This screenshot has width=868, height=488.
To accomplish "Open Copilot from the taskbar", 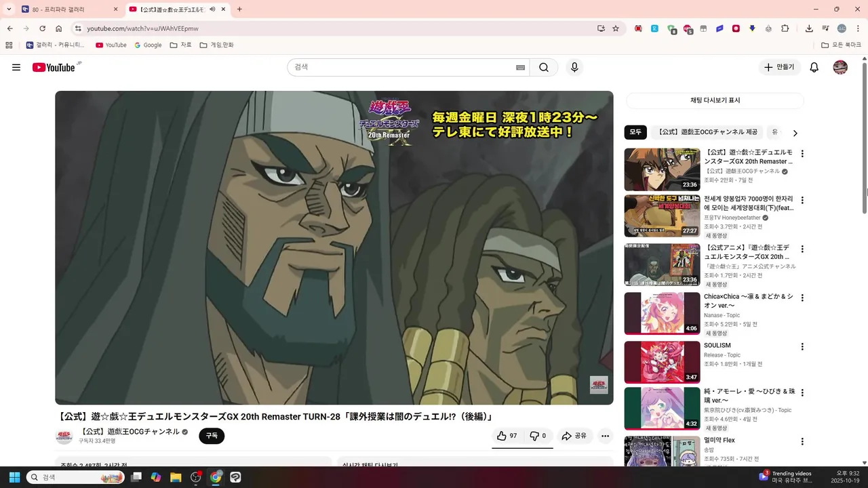I will click(x=156, y=477).
